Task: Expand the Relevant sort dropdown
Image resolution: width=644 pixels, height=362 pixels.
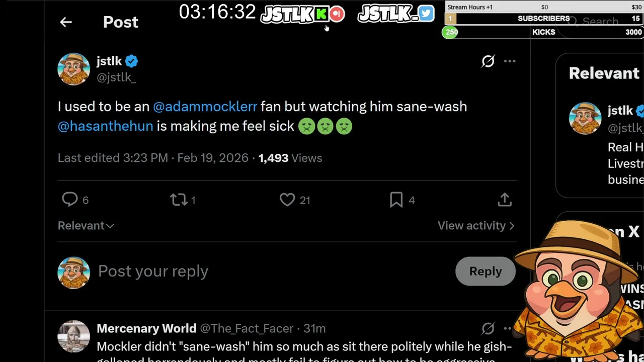Action: (86, 226)
